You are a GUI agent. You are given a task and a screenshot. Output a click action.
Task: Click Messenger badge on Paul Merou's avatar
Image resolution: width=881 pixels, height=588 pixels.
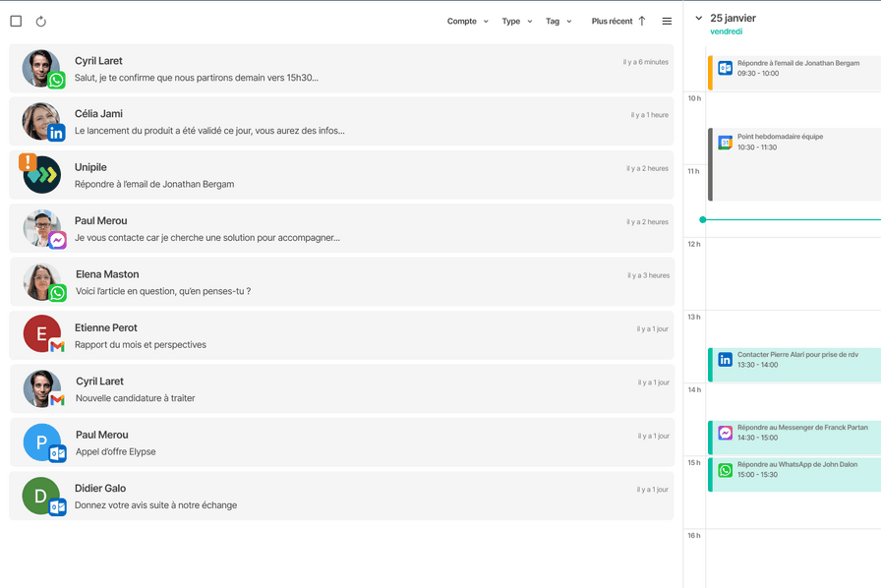coord(58,241)
